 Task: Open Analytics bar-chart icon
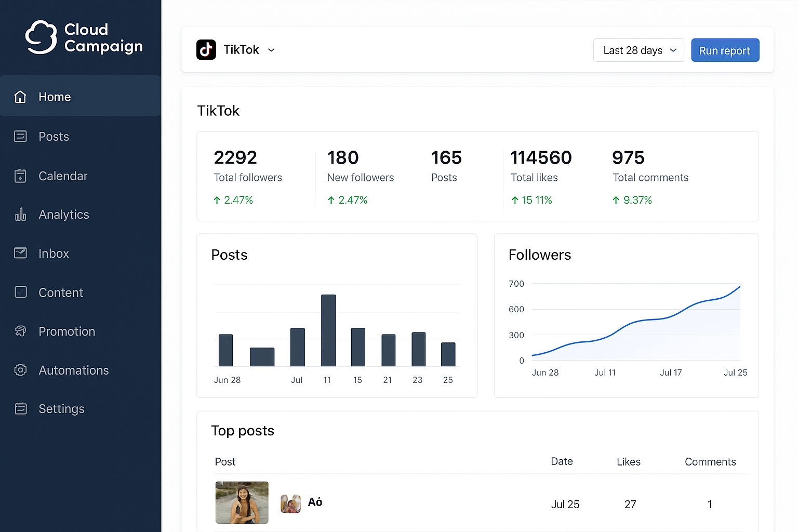[x=20, y=215]
